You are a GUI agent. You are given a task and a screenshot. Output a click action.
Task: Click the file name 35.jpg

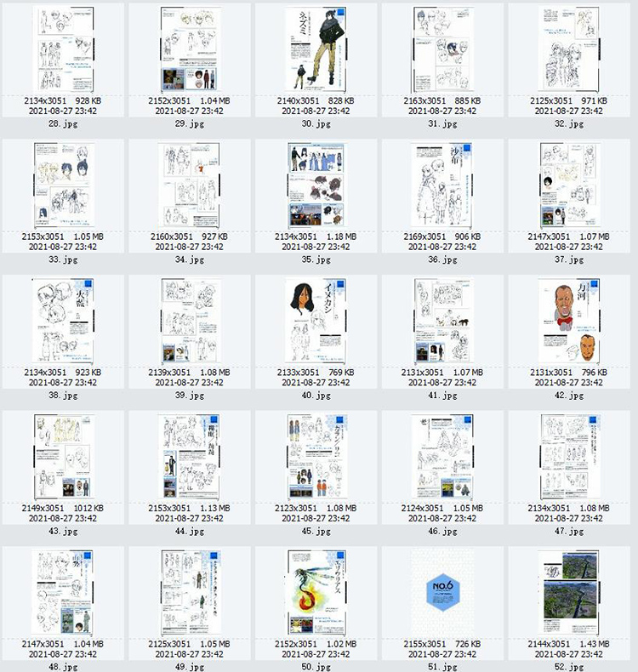click(x=316, y=259)
